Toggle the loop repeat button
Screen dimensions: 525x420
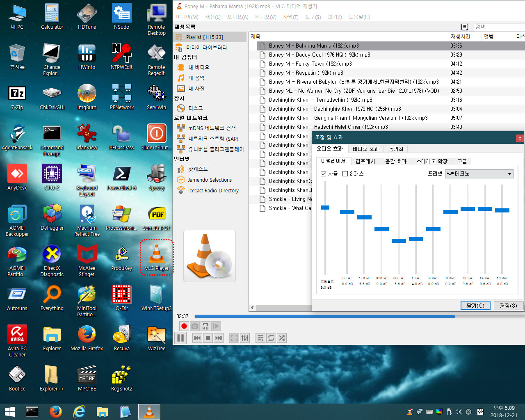(271, 338)
